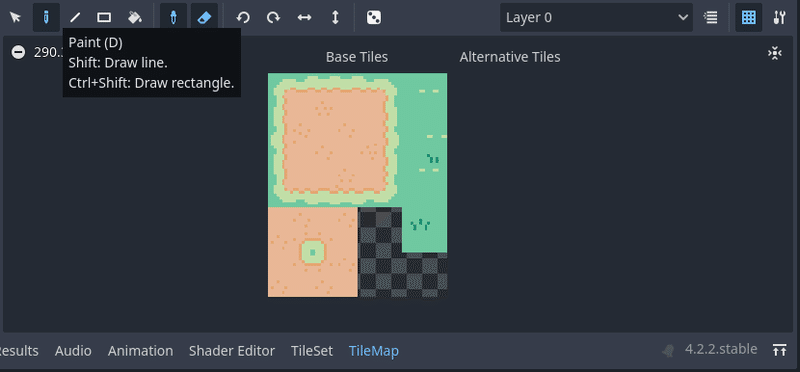Select the Bucket fill tool
The height and width of the screenshot is (372, 800).
point(135,18)
